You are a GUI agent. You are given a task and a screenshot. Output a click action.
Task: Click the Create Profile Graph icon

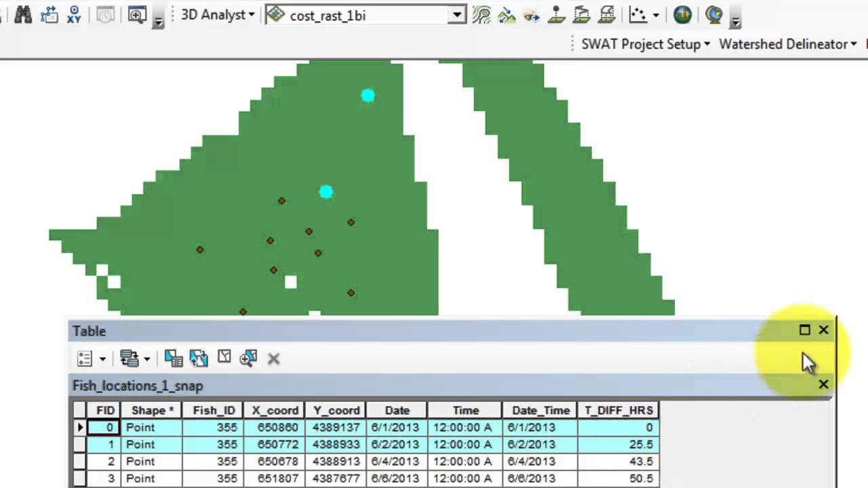(638, 14)
